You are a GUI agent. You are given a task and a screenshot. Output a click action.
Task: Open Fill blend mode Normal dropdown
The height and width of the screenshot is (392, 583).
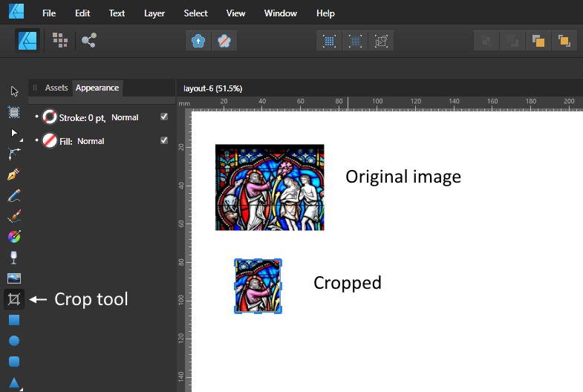click(x=91, y=141)
